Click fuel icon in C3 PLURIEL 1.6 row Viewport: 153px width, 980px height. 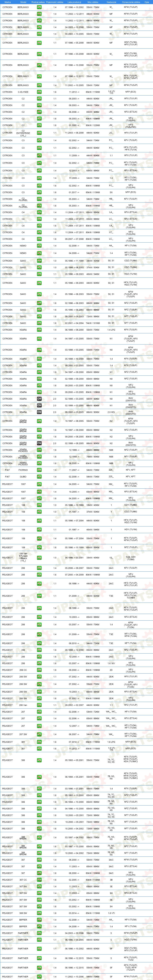click(39, 206)
